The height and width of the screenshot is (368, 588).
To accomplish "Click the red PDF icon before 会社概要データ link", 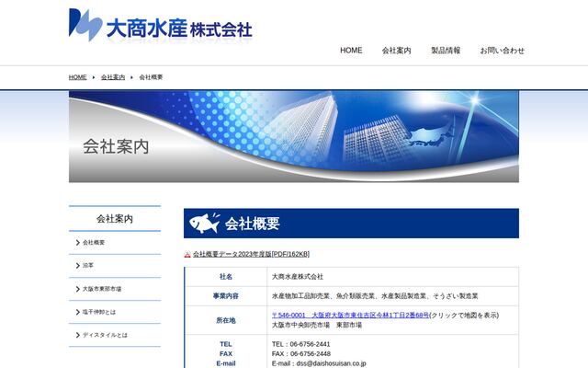I will tap(187, 255).
